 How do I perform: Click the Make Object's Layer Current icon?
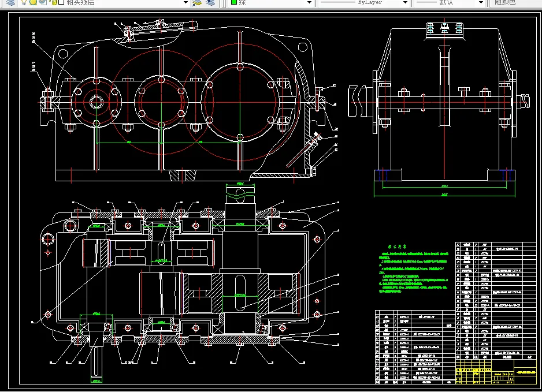(x=197, y=3)
